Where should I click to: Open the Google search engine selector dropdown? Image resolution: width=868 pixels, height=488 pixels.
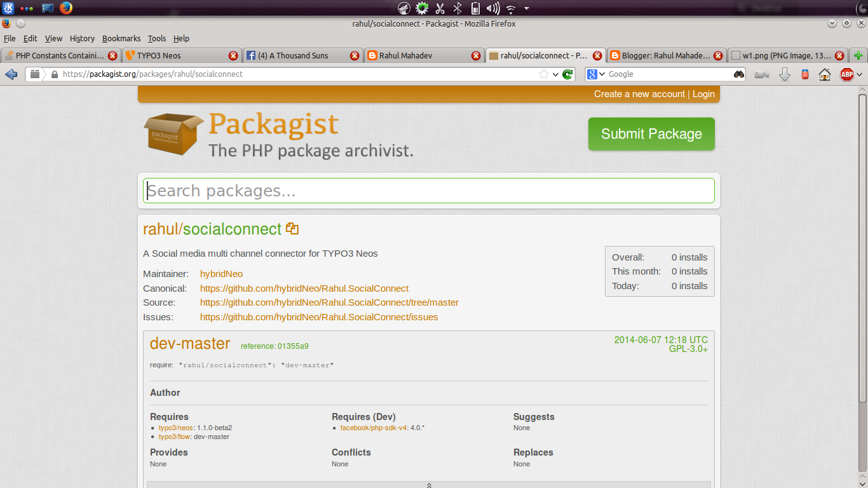[x=596, y=74]
